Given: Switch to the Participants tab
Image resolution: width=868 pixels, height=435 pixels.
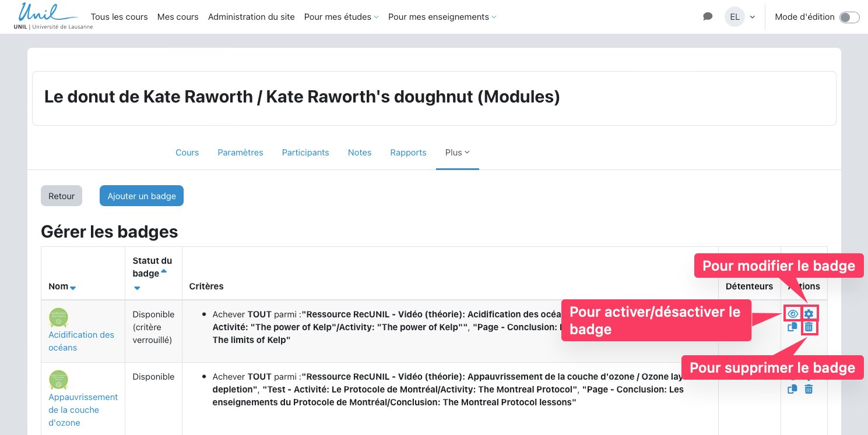Looking at the screenshot, I should tap(305, 153).
